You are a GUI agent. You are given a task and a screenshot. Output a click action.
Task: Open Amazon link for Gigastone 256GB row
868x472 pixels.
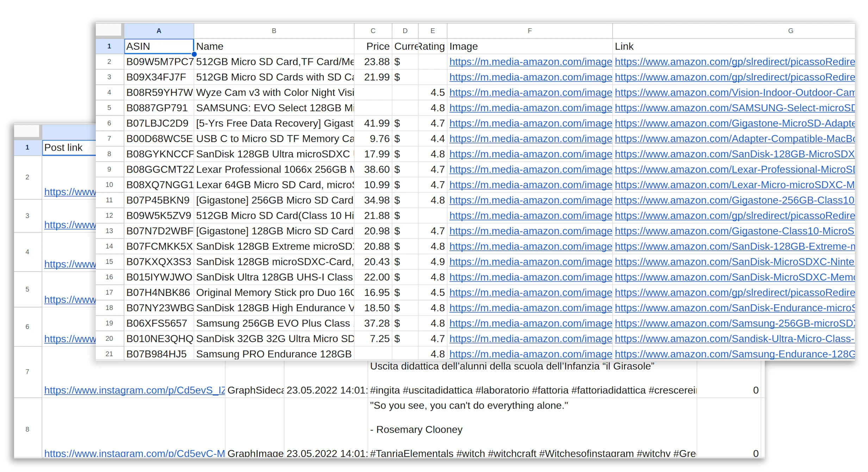(x=734, y=200)
